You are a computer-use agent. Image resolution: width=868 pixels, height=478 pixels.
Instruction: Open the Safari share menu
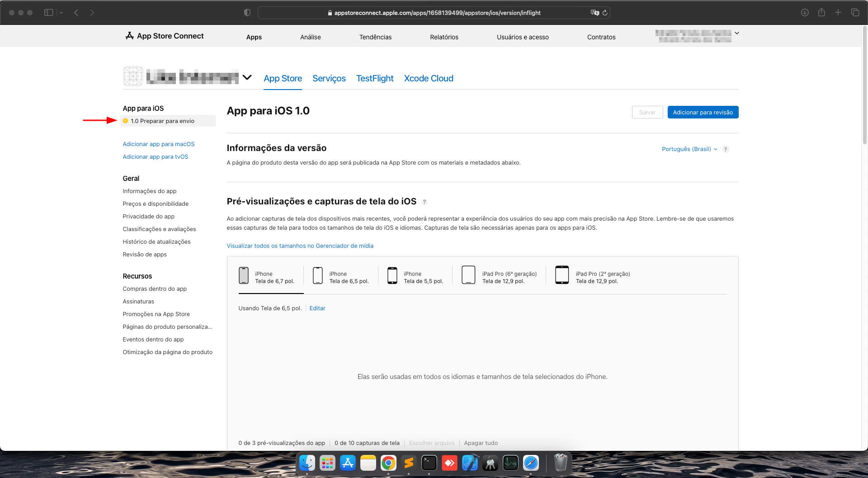pyautogui.click(x=821, y=13)
